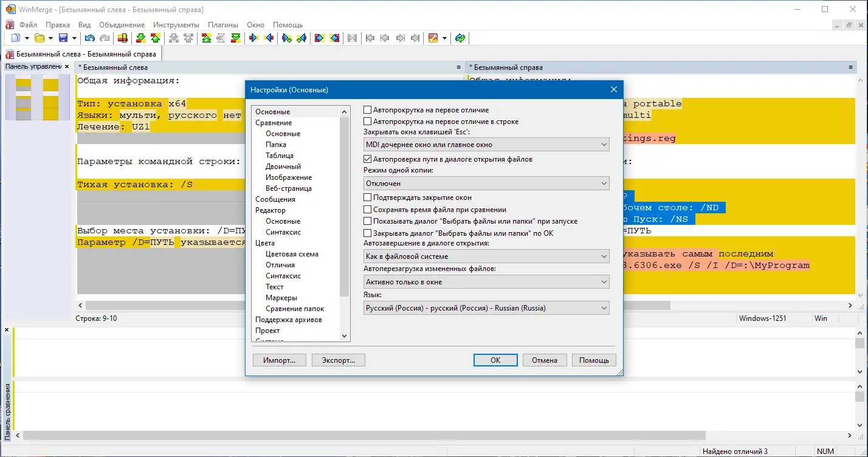
Task: Close the bottom diff pane with X
Action: pos(7,330)
